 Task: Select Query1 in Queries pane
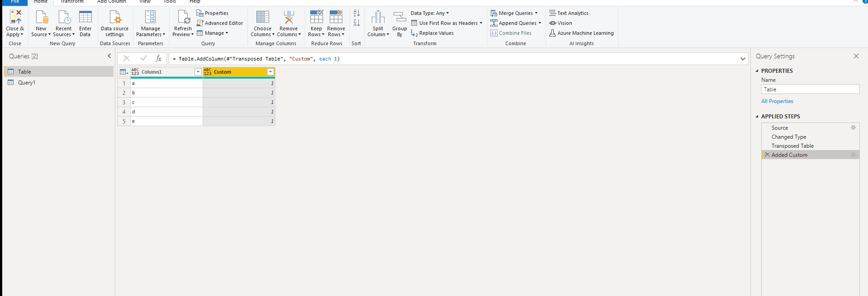(x=59, y=82)
